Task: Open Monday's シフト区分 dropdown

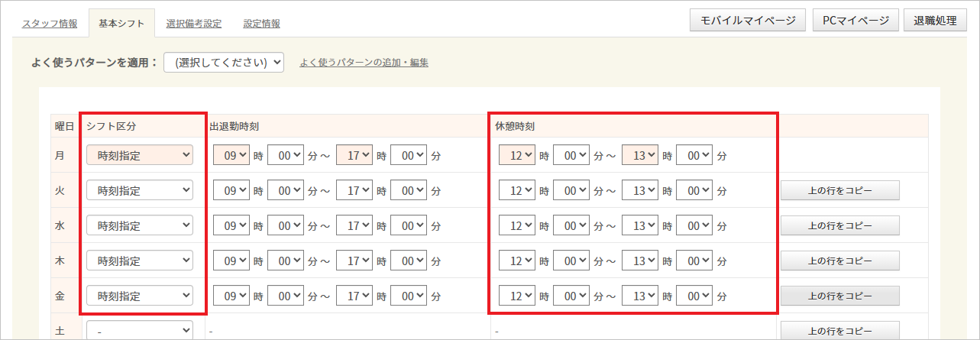Action: click(x=140, y=155)
